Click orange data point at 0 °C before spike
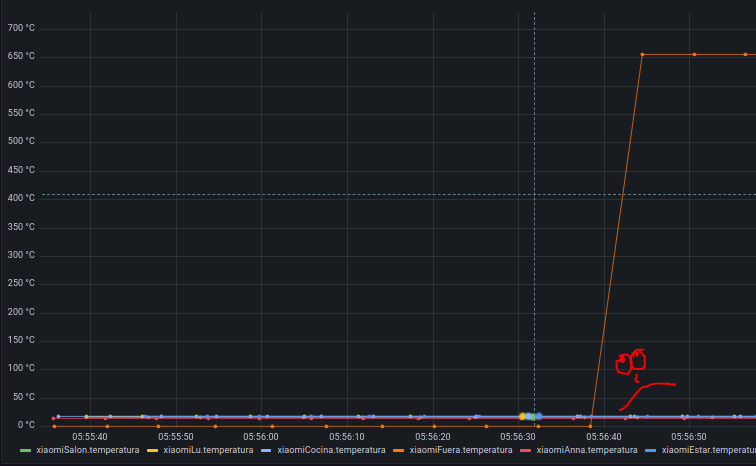Image resolution: width=756 pixels, height=466 pixels. pos(590,426)
